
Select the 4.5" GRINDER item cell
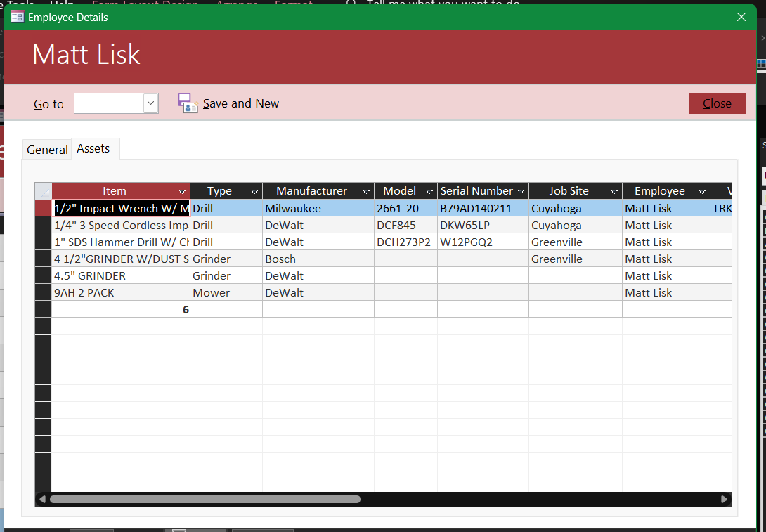click(x=121, y=276)
